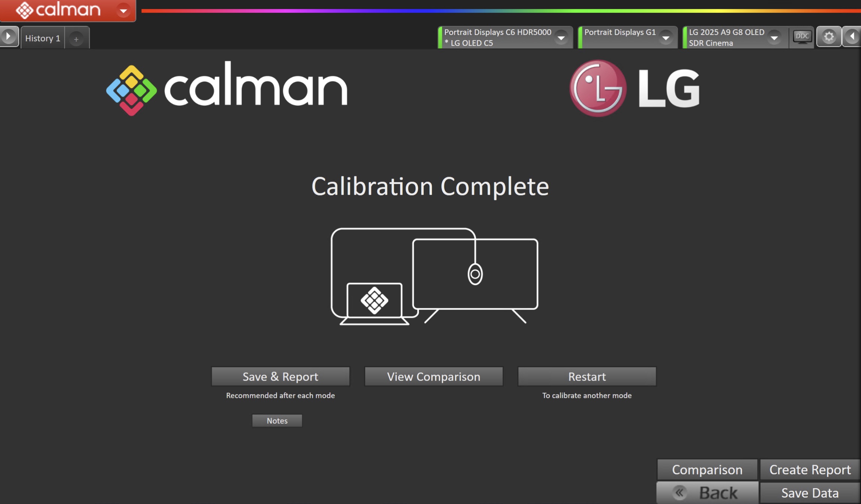
Task: Expand Portrait Displays C6 HDR5000 meter dropdown
Action: 561,37
